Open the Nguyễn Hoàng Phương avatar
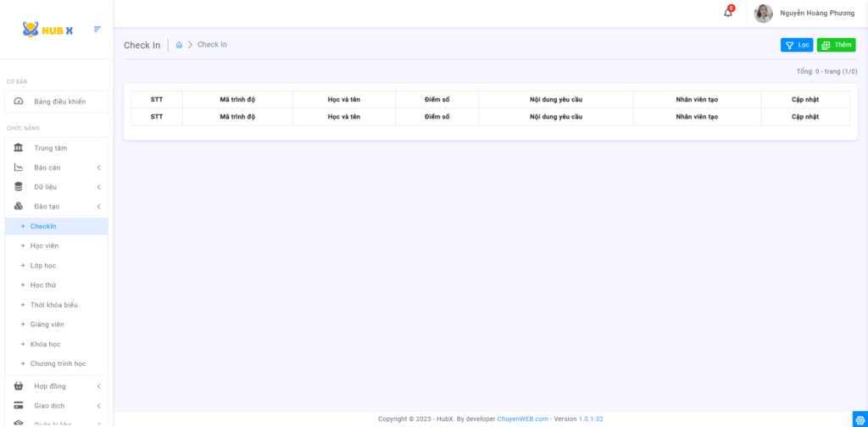Image resolution: width=868 pixels, height=427 pixels. (x=764, y=14)
